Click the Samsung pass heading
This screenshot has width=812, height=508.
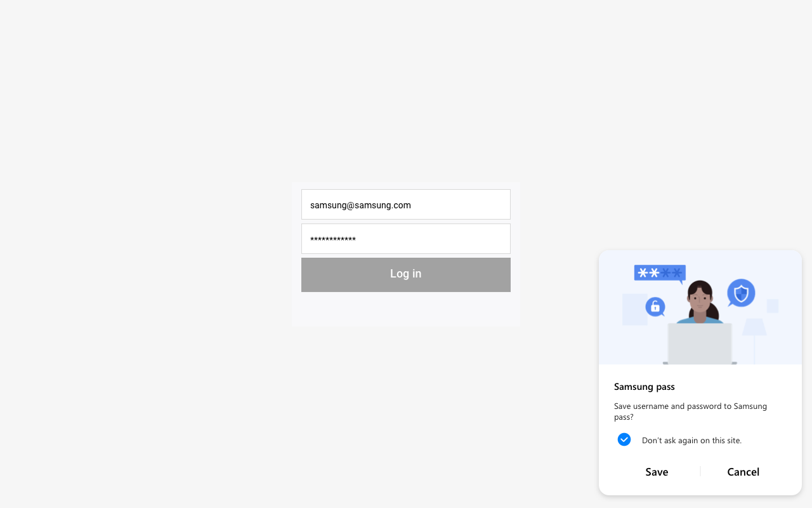644,387
